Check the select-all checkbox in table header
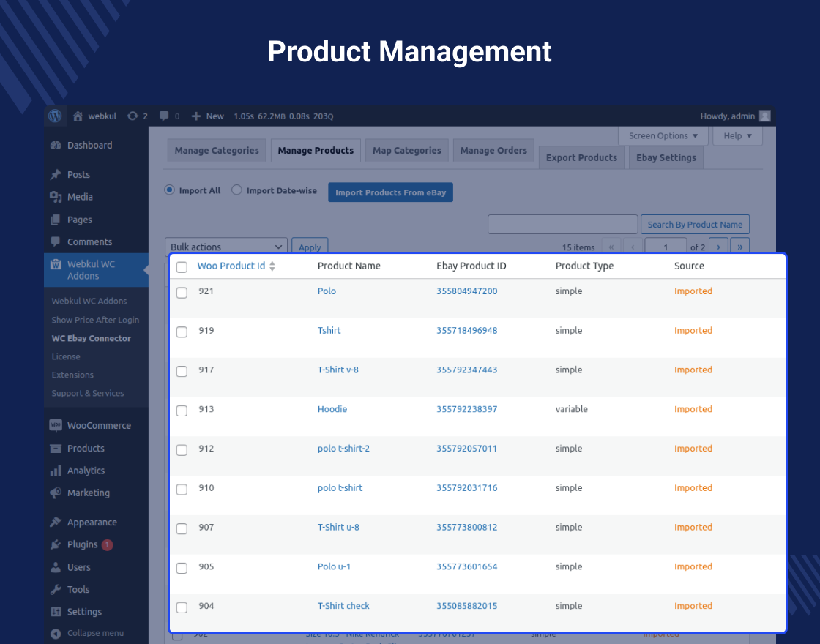The width and height of the screenshot is (820, 644). click(x=182, y=267)
